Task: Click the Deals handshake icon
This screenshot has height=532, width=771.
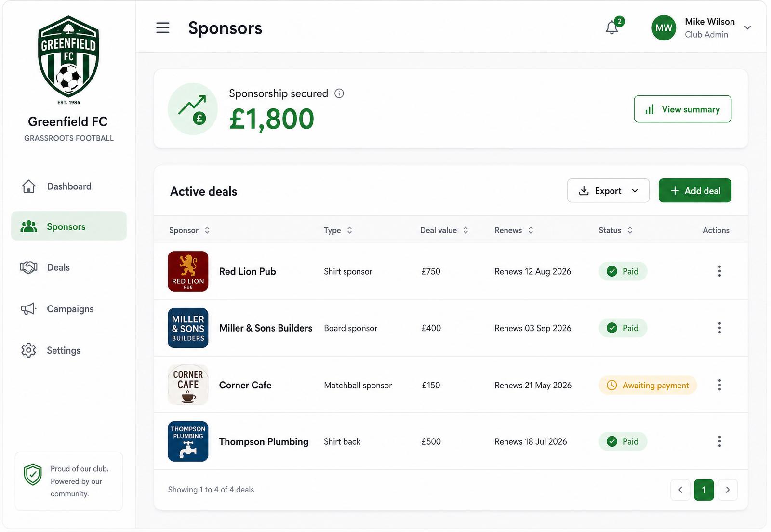Action: (29, 267)
